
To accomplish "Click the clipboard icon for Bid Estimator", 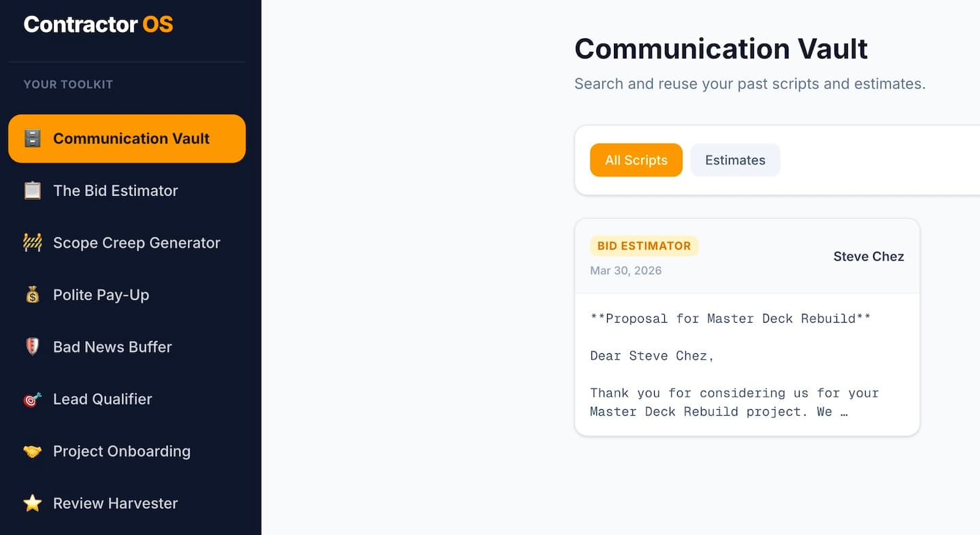I will (32, 191).
